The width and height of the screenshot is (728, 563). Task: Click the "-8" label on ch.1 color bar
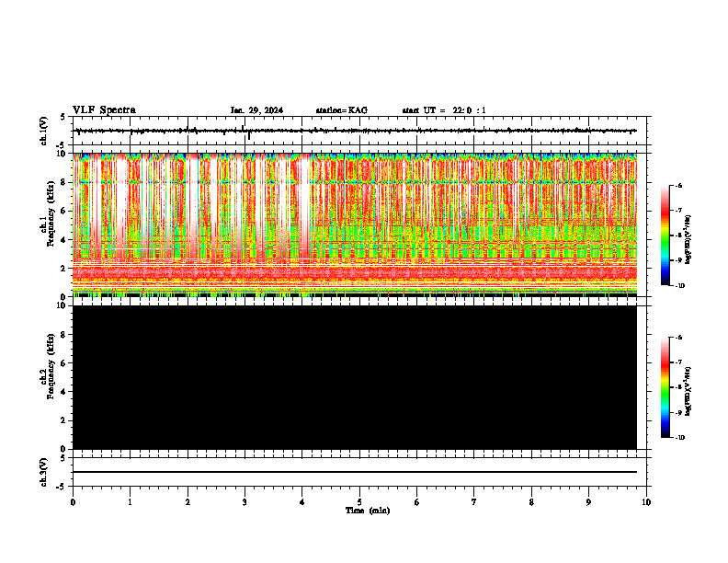[x=678, y=236]
